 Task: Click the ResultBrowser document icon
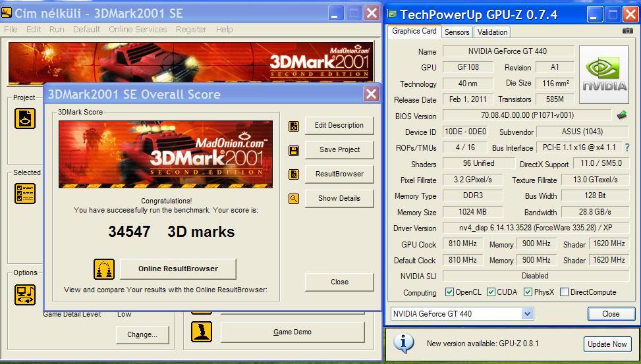[x=294, y=174]
